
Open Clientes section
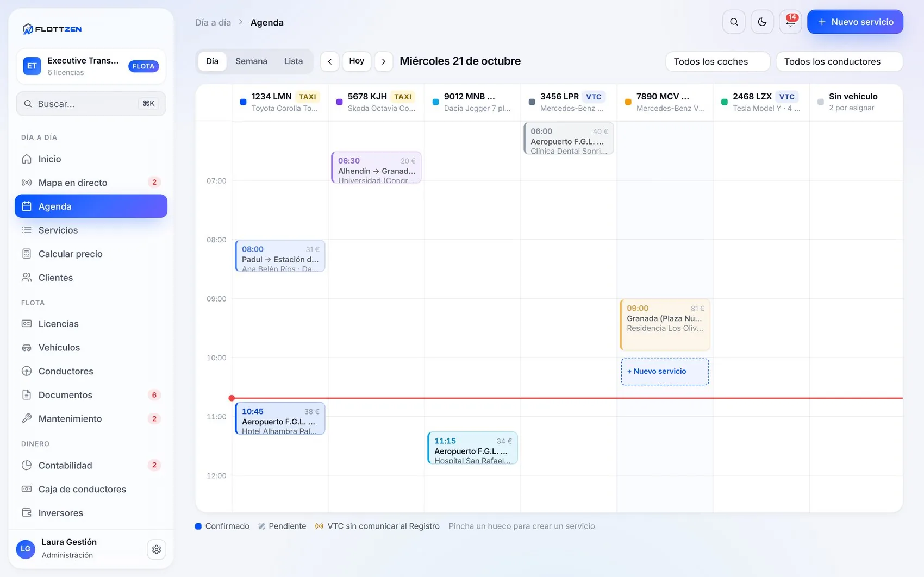91,278
